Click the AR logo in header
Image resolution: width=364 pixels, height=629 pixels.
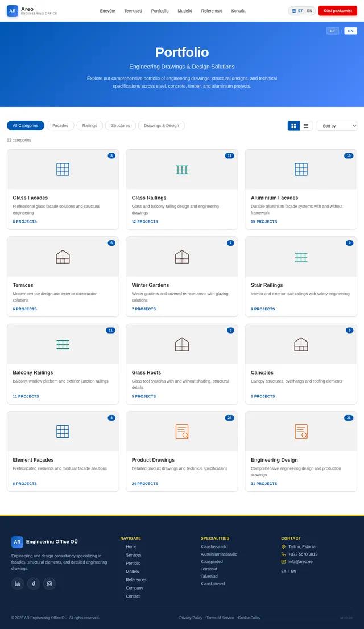coord(13,11)
